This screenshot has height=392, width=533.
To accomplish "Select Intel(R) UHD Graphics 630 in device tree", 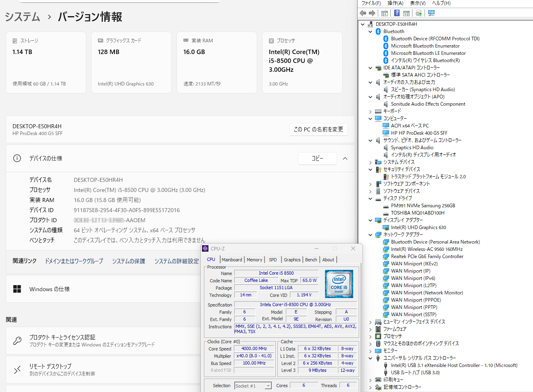I will [418, 227].
